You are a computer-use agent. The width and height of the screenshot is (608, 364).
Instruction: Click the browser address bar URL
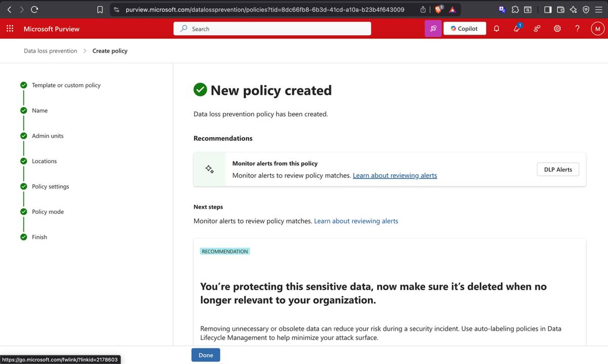pos(265,9)
